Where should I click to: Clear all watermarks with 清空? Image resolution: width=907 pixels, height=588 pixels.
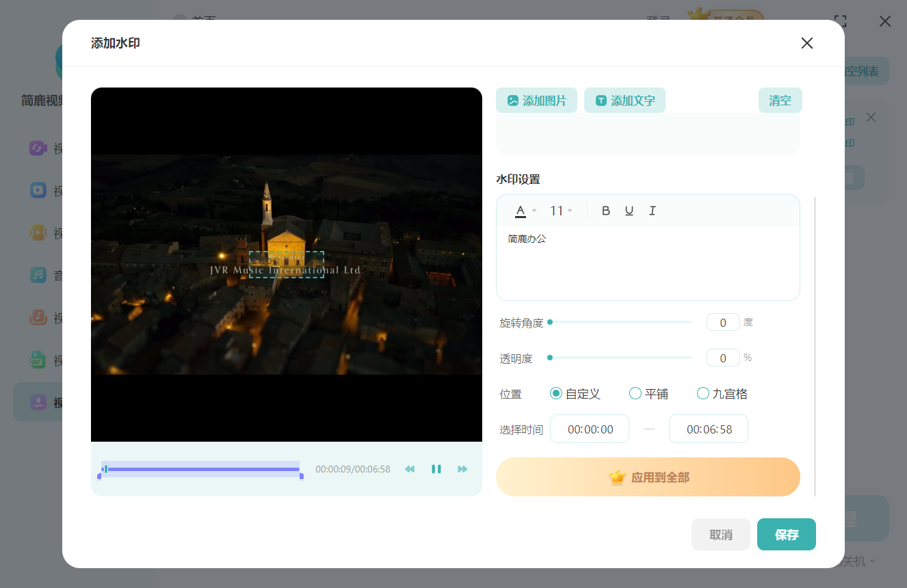[x=780, y=101]
